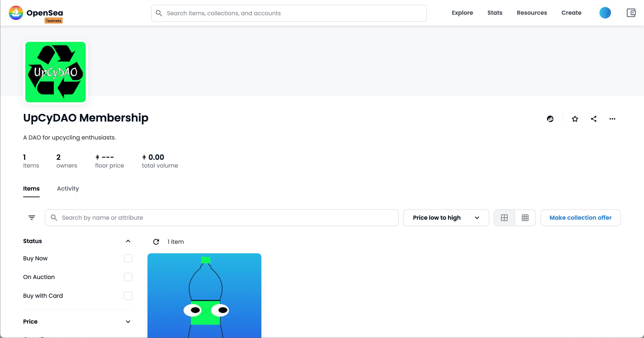
Task: Add collection to watchlist with star icon
Action: (x=575, y=119)
